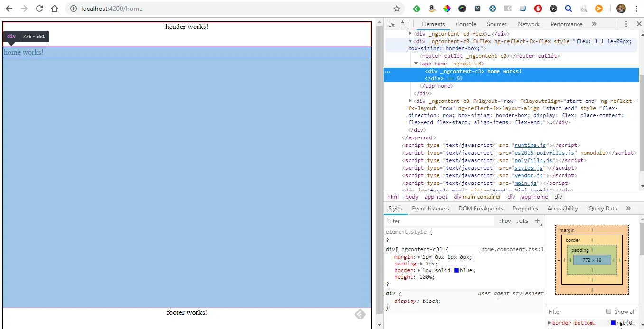Select div.main-container in the breadcrumb
This screenshot has height=329, width=644.
[x=477, y=197]
